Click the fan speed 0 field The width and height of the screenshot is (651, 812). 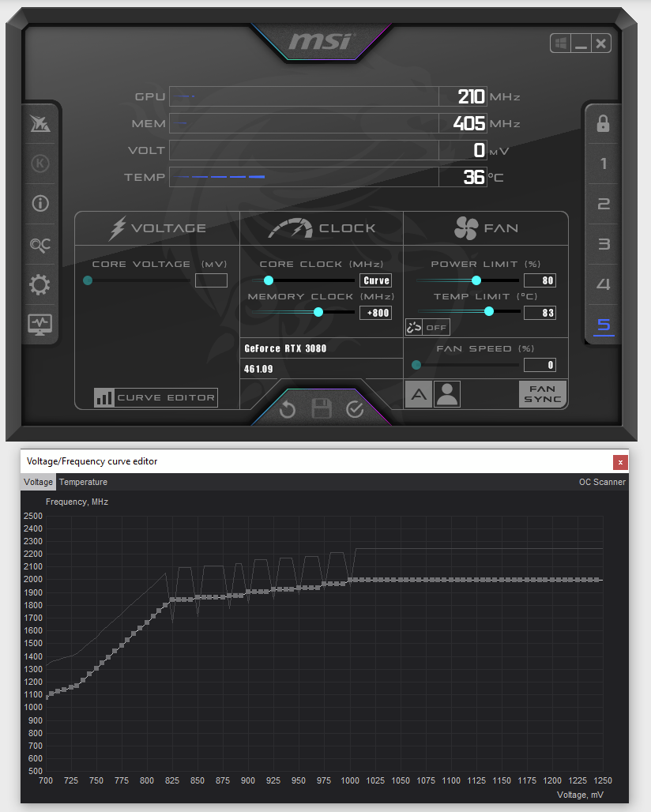[540, 365]
